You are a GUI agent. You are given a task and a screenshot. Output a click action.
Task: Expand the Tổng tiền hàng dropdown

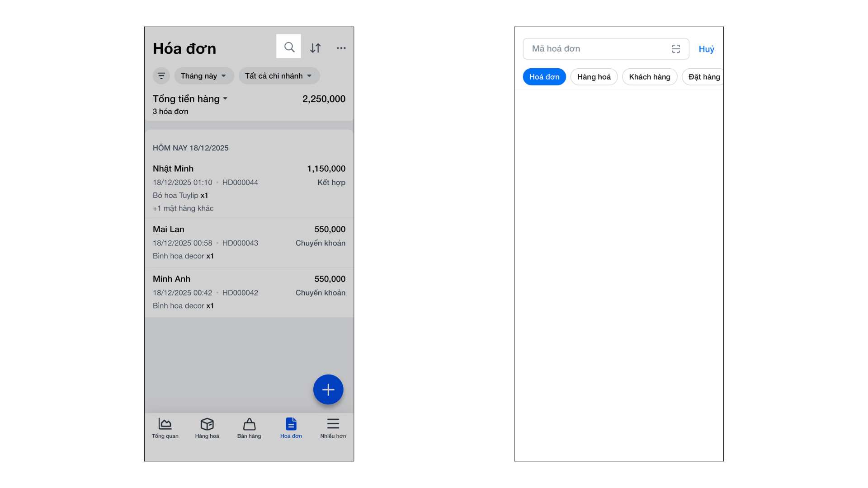190,99
